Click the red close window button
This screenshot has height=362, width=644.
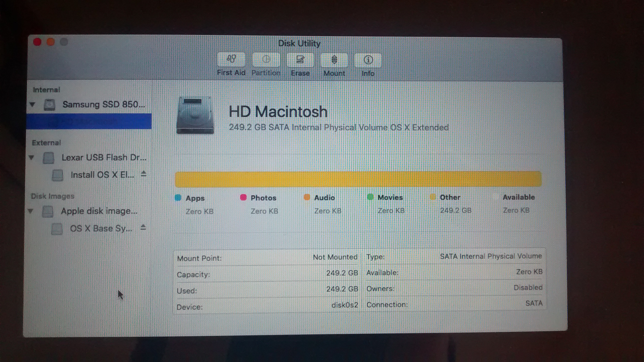[37, 42]
